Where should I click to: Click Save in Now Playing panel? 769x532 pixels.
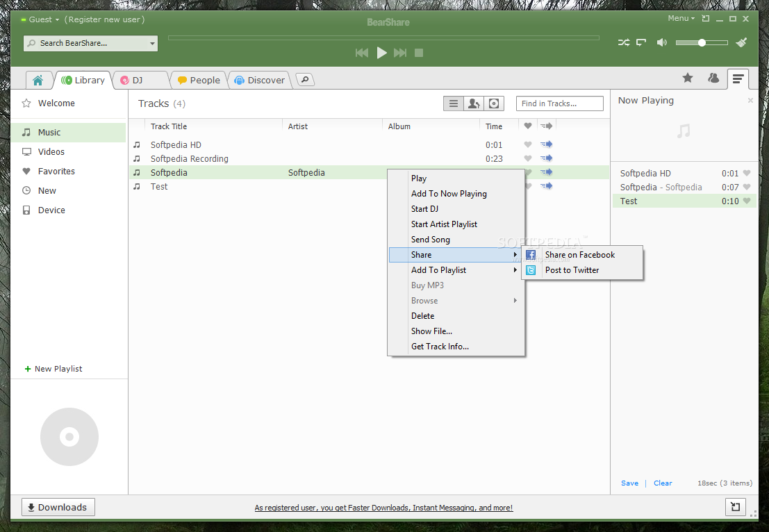(629, 483)
